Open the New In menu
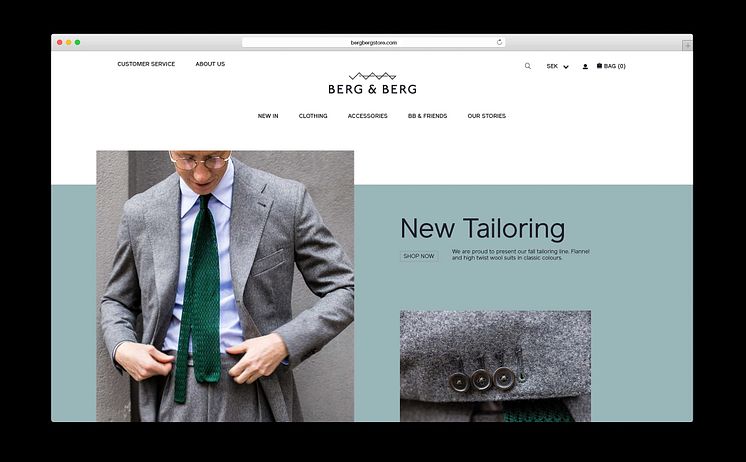 coord(268,116)
